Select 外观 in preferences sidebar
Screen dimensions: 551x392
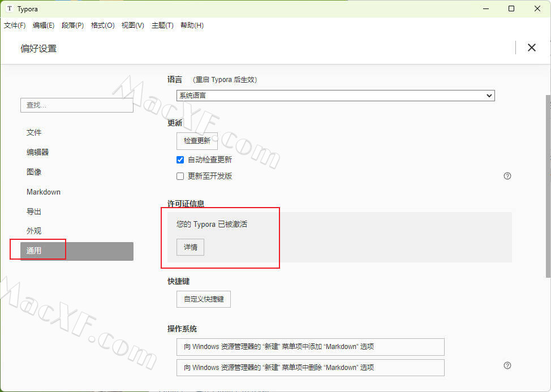pyautogui.click(x=34, y=231)
